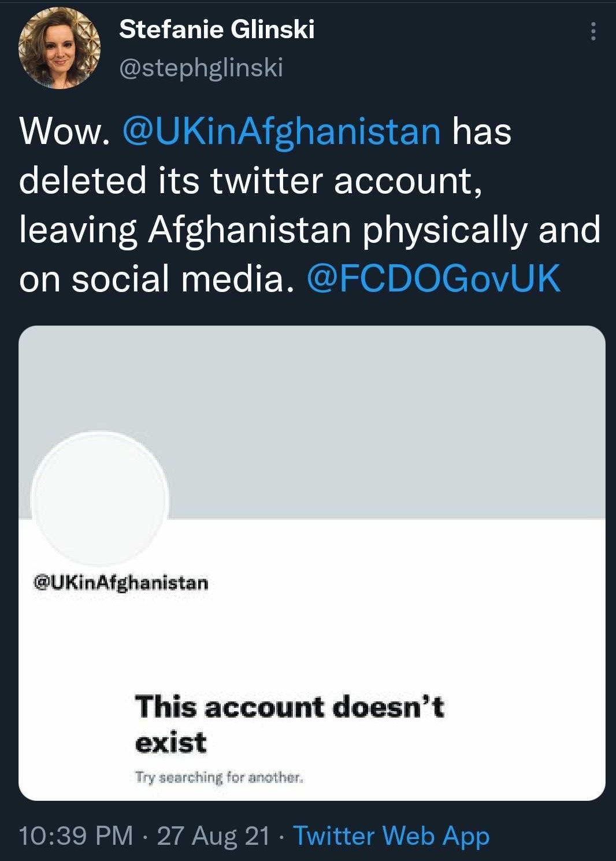Open the Twitter Web App source link
The image size is (616, 861).
(391, 836)
